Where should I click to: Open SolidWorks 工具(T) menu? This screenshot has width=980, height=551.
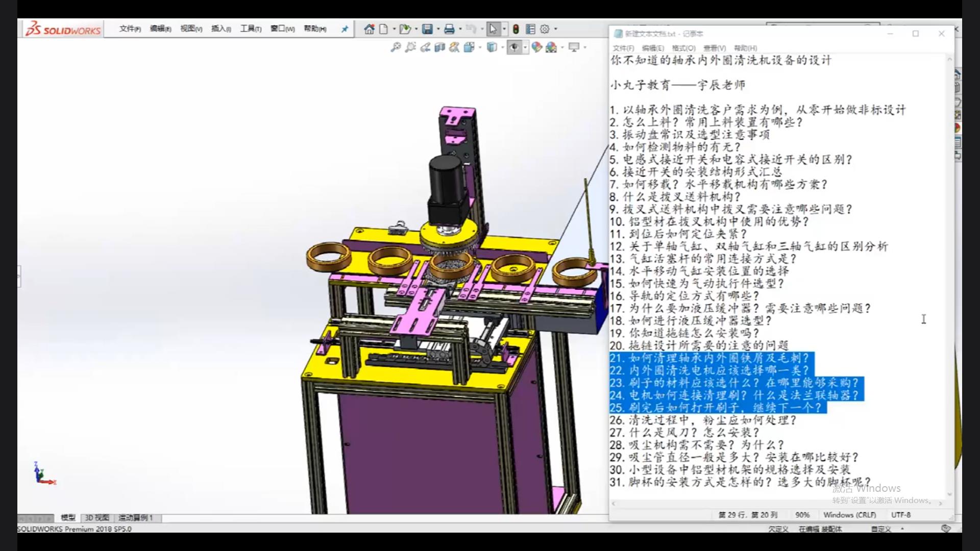(251, 29)
